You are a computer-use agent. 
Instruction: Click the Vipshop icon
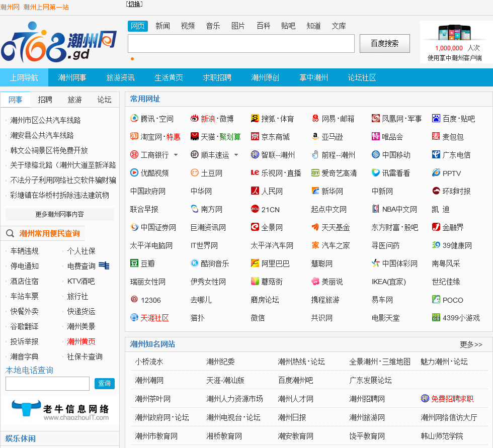(x=375, y=136)
